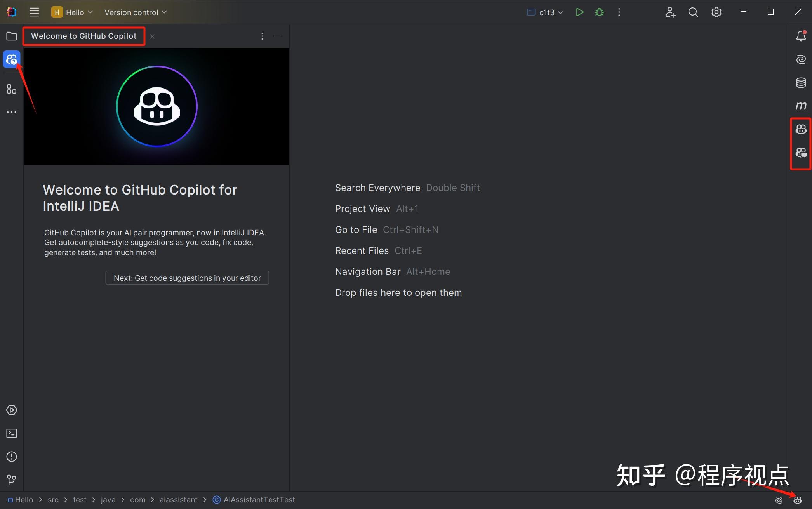812x509 pixels.
Task: Open IDE Settings via the gear icon
Action: coord(716,12)
